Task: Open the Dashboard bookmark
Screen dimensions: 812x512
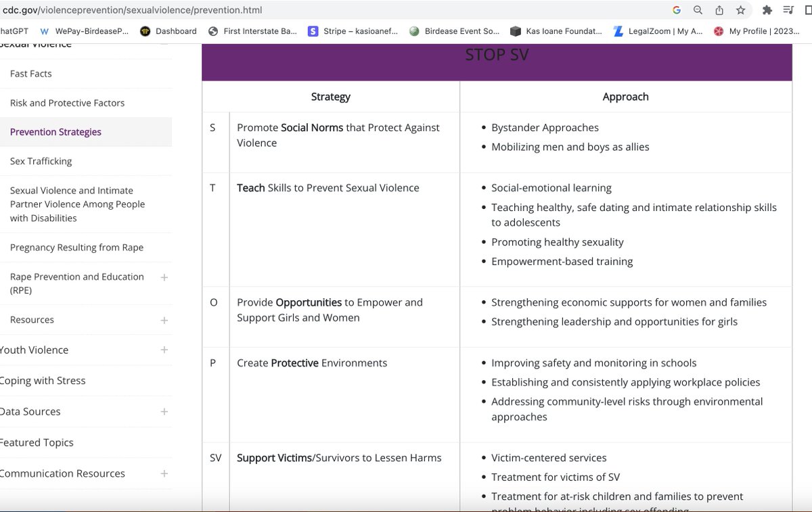Action: point(168,31)
